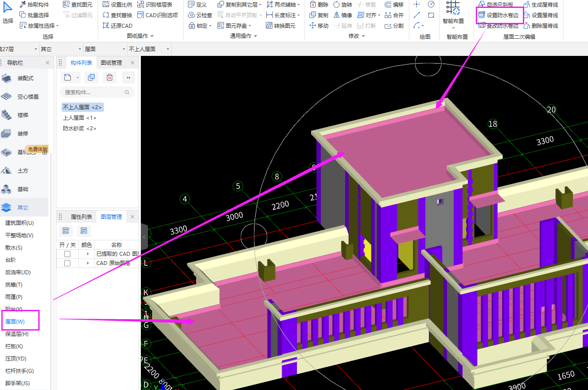Click 设置比例 set scale tool
Image resolution: width=588 pixels, height=390 pixels.
[117, 4]
